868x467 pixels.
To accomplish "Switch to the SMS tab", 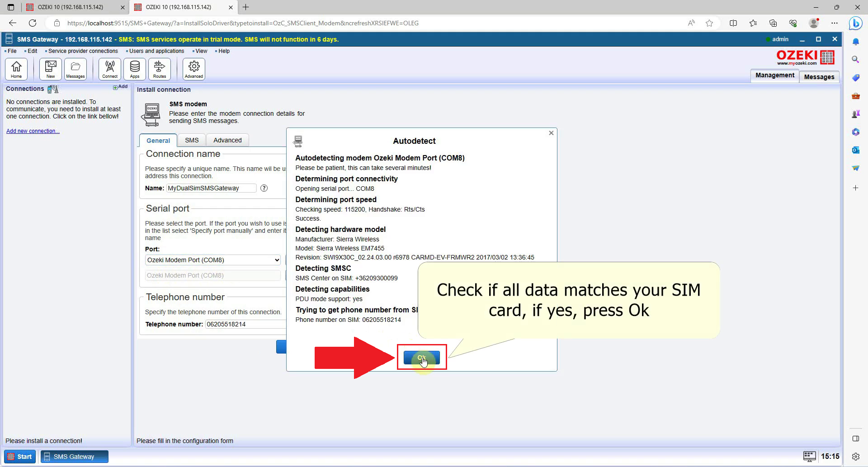I will (192, 140).
